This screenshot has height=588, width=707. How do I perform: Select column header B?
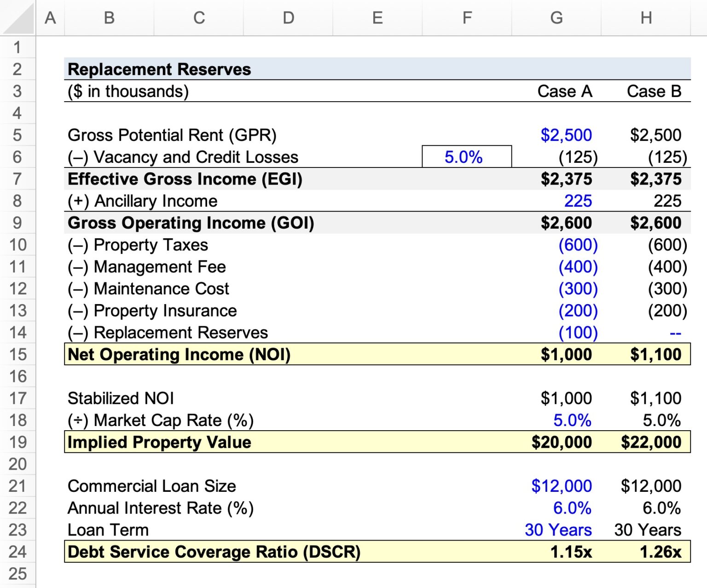coord(109,17)
